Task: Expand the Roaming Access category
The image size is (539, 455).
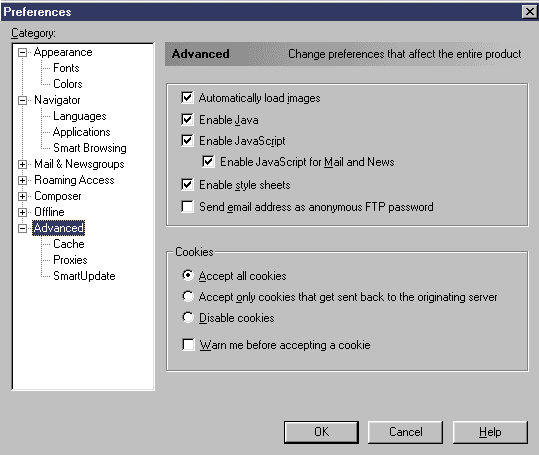Action: coord(22,180)
